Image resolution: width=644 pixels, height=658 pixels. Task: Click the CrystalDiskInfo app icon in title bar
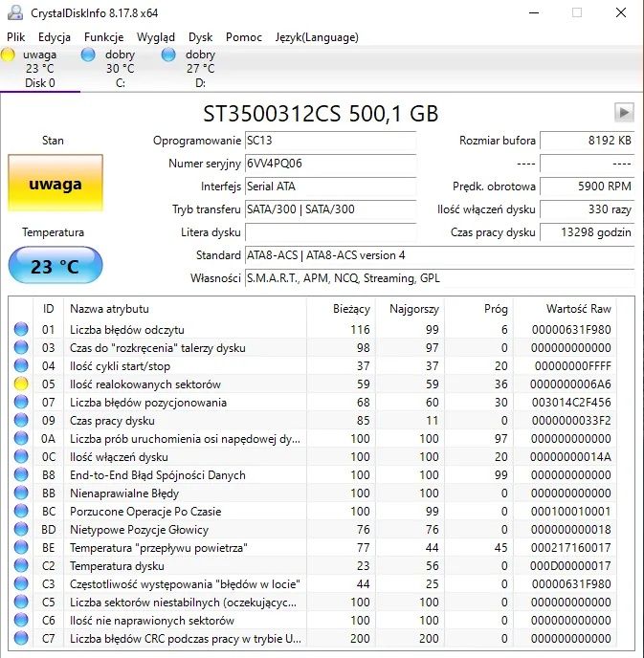[15, 12]
